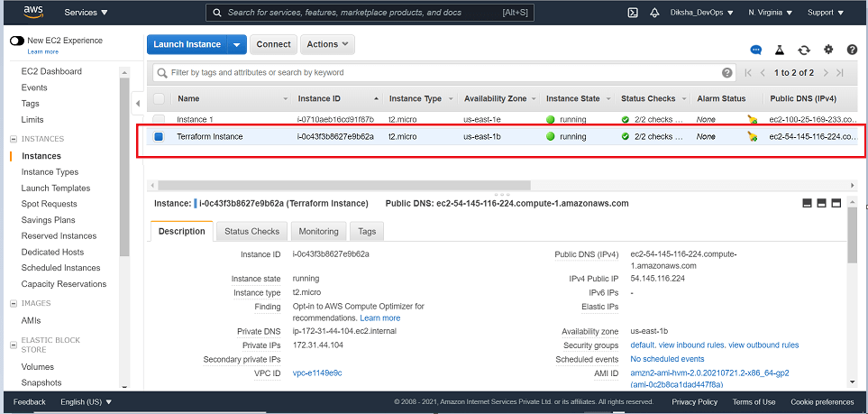Image resolution: width=868 pixels, height=414 pixels.
Task: Focus the top AWS services search box
Action: tap(370, 13)
